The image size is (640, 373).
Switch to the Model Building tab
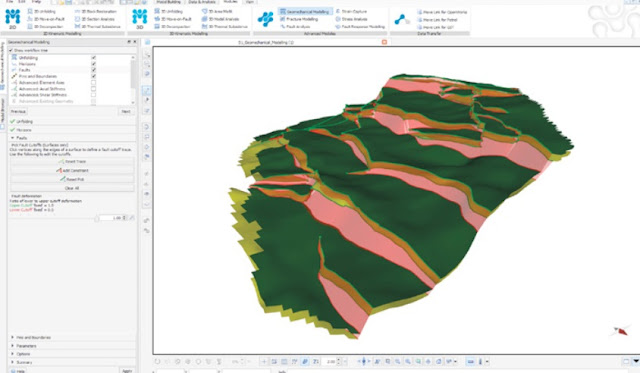coord(169,2)
